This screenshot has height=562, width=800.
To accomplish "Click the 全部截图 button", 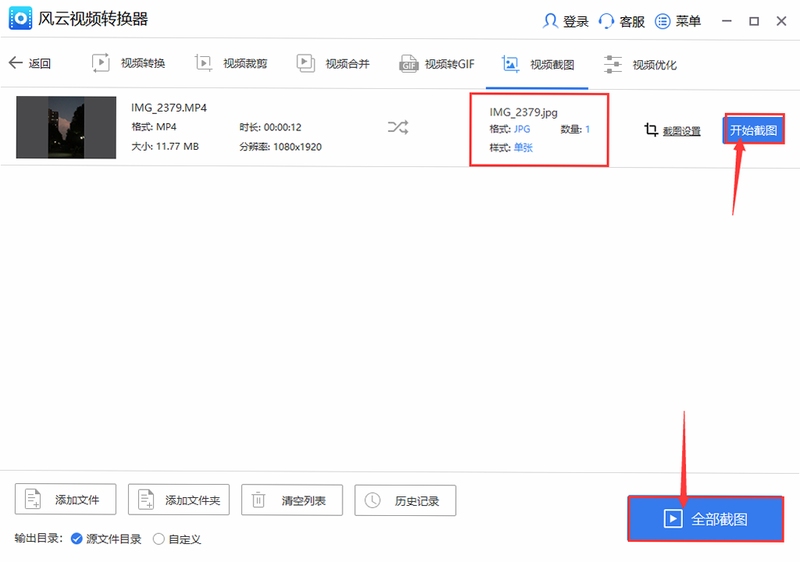I will click(706, 519).
